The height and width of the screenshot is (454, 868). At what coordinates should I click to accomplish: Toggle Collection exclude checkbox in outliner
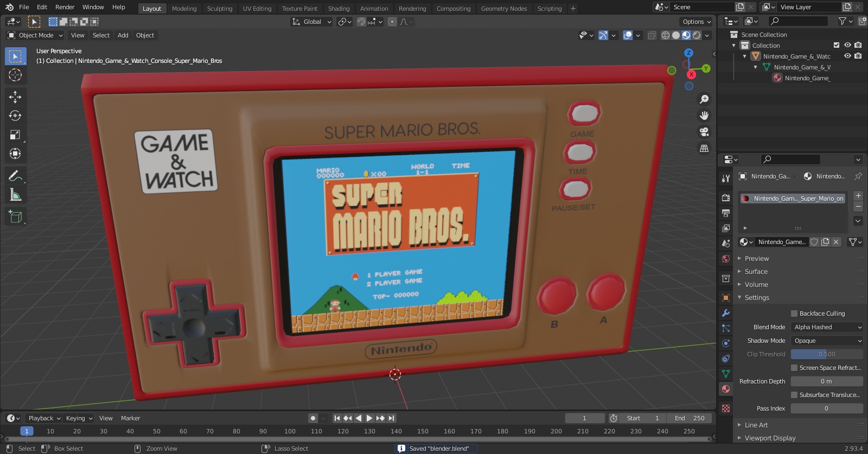tap(837, 45)
